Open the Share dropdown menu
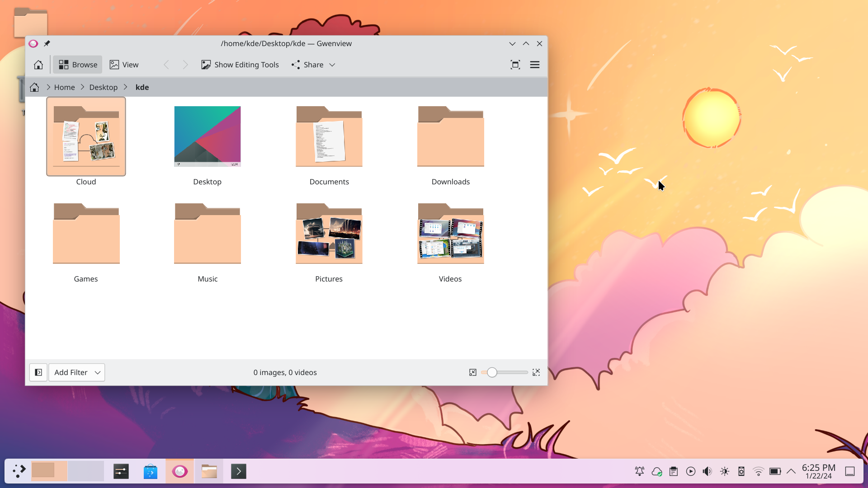868x488 pixels. 314,65
